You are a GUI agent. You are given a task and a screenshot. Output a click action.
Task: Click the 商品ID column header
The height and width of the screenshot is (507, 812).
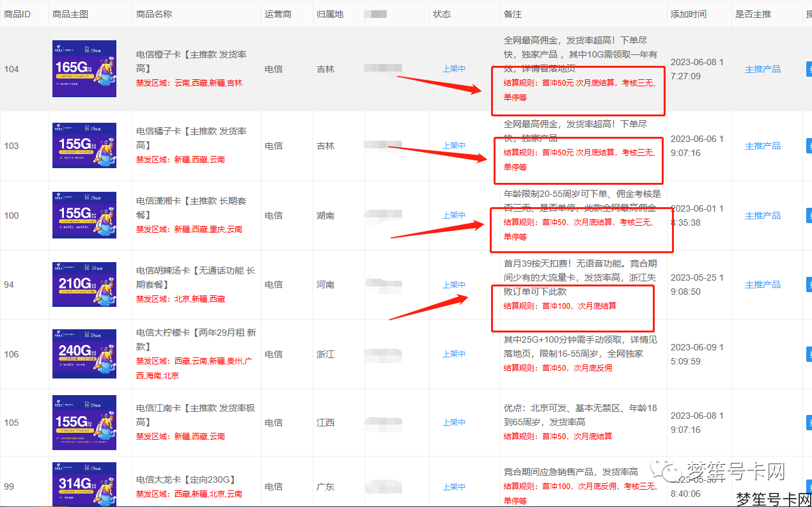coord(17,14)
